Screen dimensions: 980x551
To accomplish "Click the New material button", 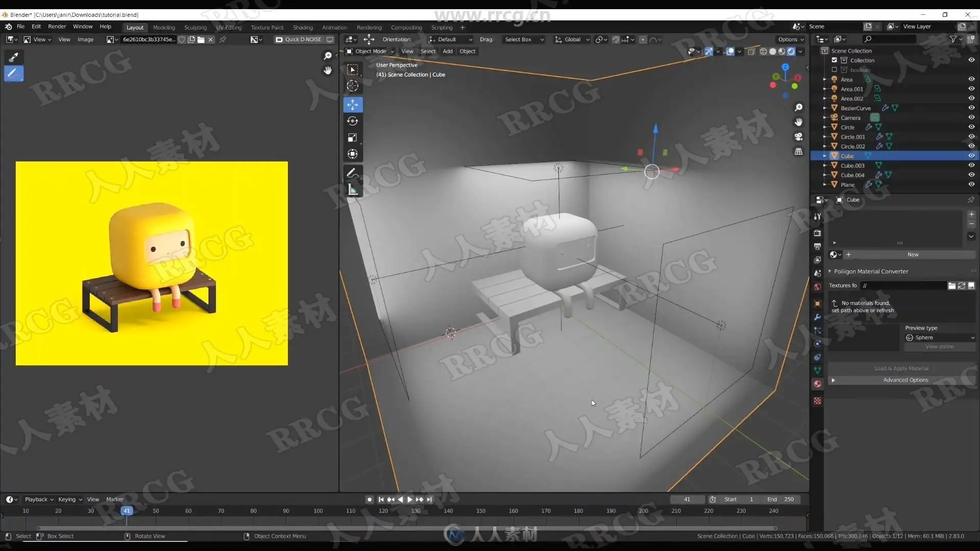I will click(x=913, y=255).
